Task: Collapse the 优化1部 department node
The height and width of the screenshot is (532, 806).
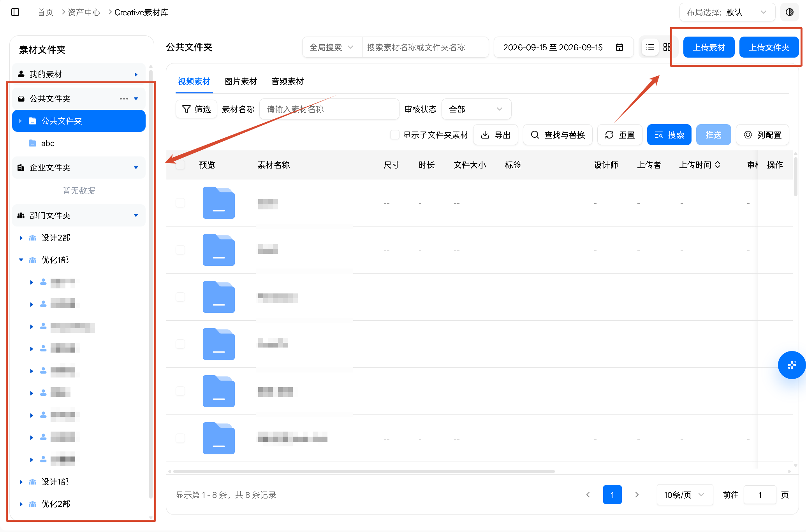Action: 21,260
